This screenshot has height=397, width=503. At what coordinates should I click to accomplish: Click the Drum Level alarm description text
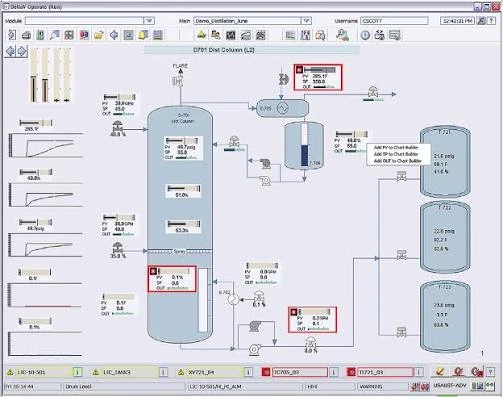coord(78,387)
